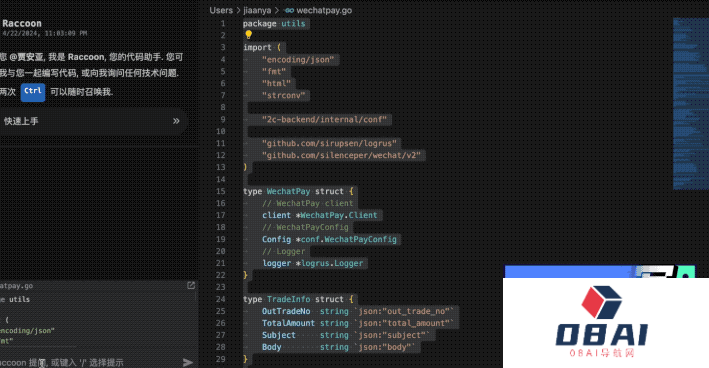Viewport: 709px width, 368px height.
Task: Click 'type WechatPay struct {' line
Action: 298,191
